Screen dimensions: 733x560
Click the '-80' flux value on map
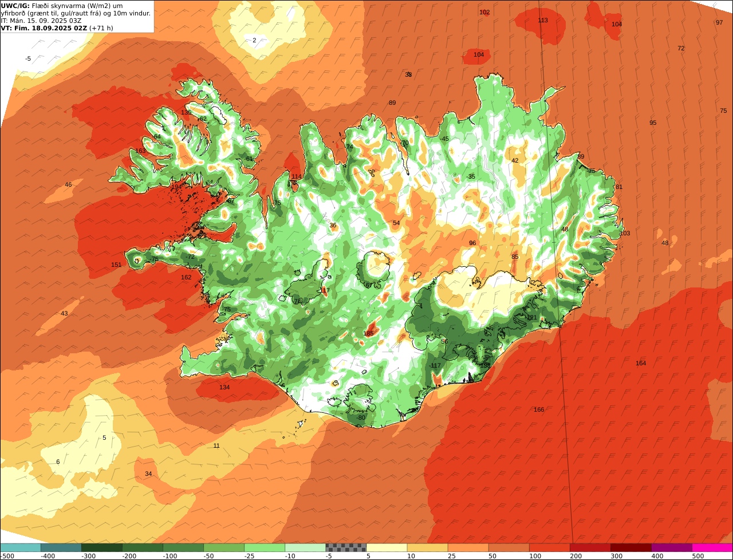tap(360, 417)
